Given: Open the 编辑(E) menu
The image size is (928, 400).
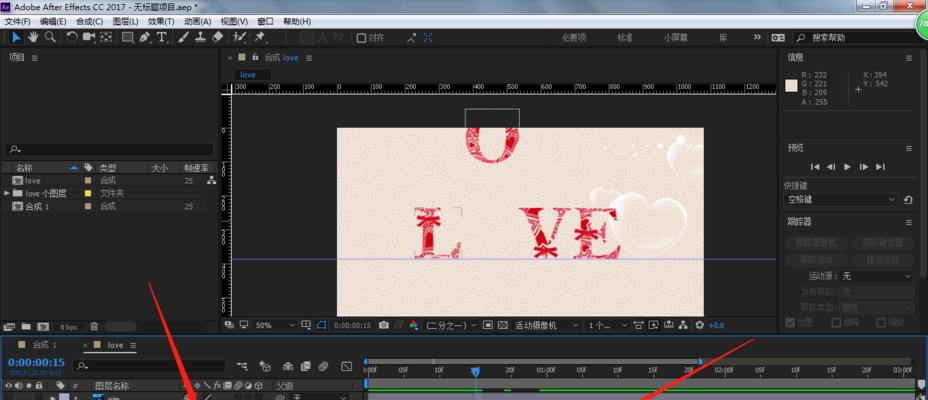Looking at the screenshot, I should (x=53, y=21).
